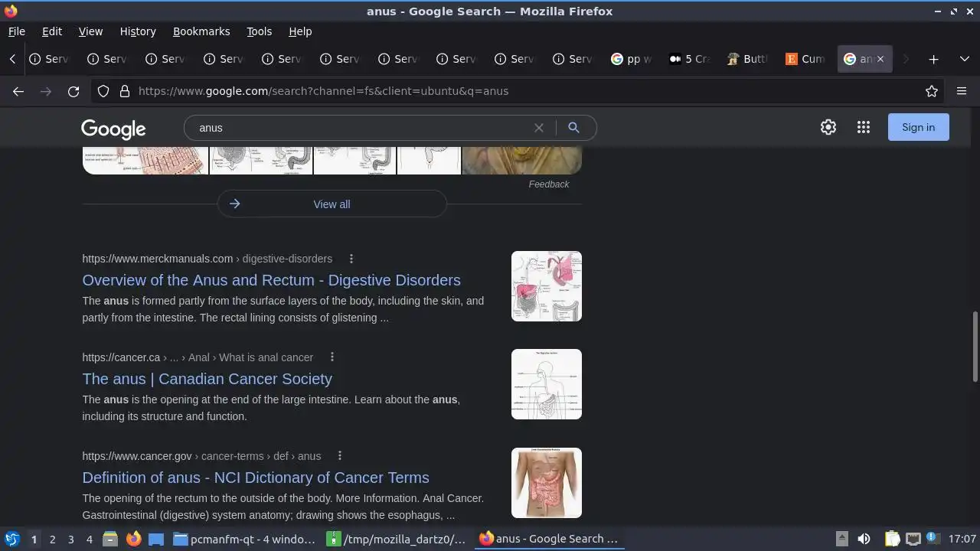This screenshot has width=980, height=551.
Task: Switch to workspace 2 in the pager
Action: point(52,540)
